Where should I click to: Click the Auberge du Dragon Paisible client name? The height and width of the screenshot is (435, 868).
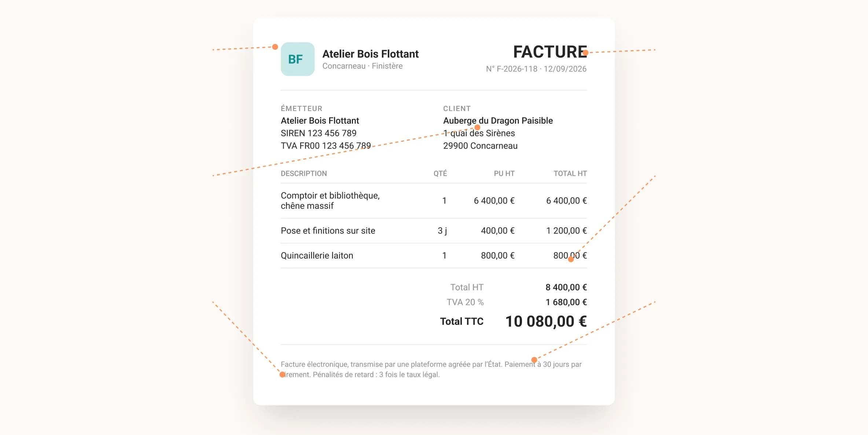[x=498, y=120]
